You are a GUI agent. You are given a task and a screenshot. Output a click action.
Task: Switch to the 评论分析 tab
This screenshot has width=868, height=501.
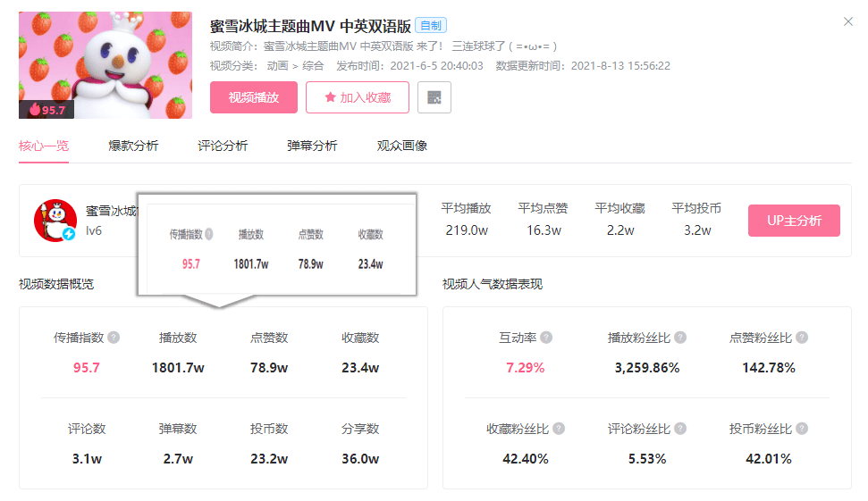point(223,146)
